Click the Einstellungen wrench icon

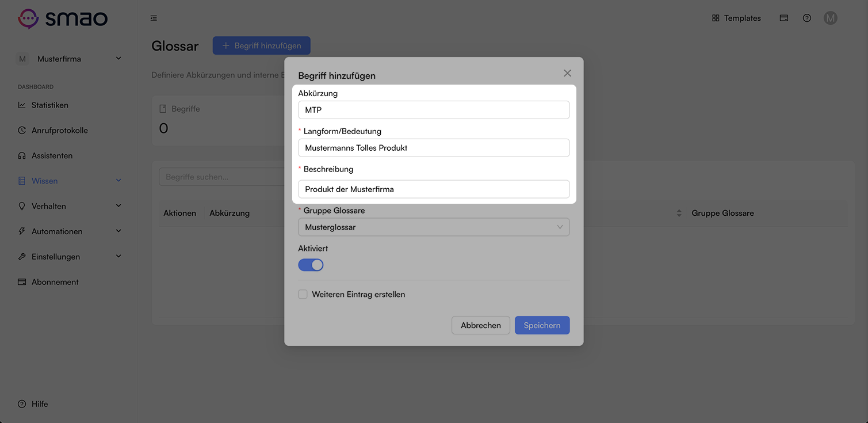point(22,257)
